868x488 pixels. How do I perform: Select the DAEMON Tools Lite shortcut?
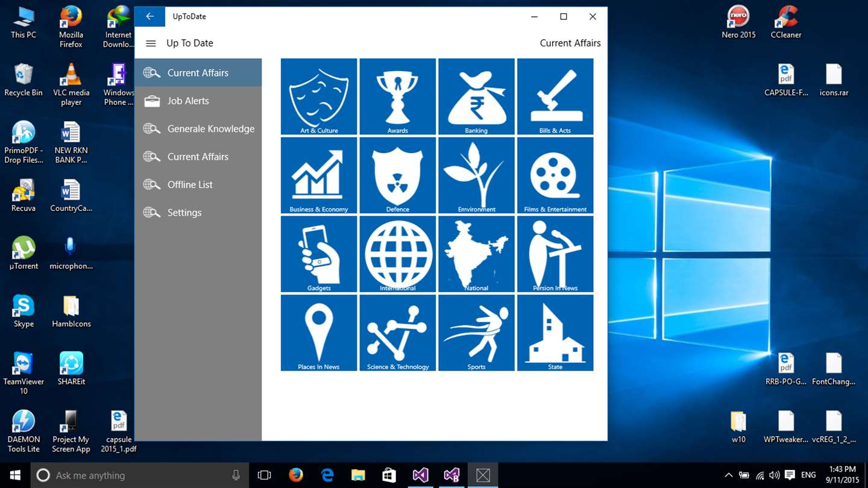coord(24,432)
